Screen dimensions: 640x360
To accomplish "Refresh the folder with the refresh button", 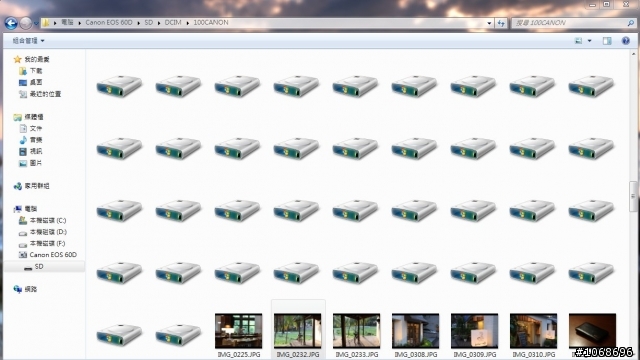I will coord(501,23).
